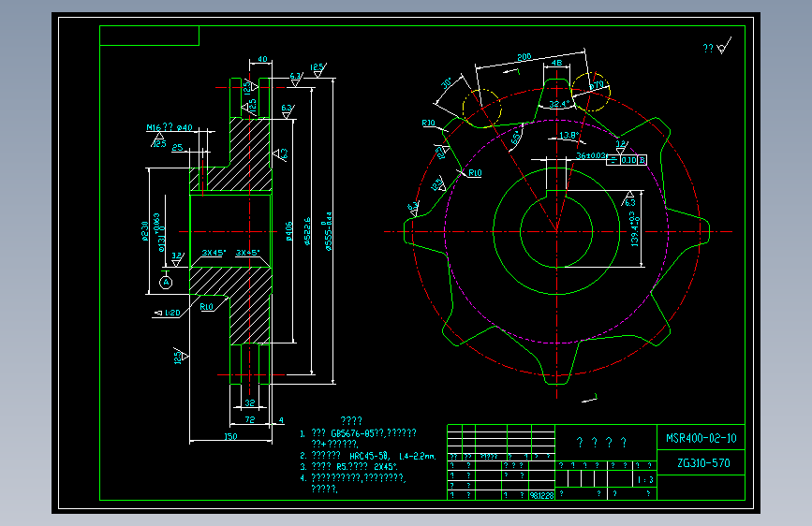812x526 pixels.
Task: Click the 0.10 symmetry tolerance value
Action: click(x=628, y=160)
